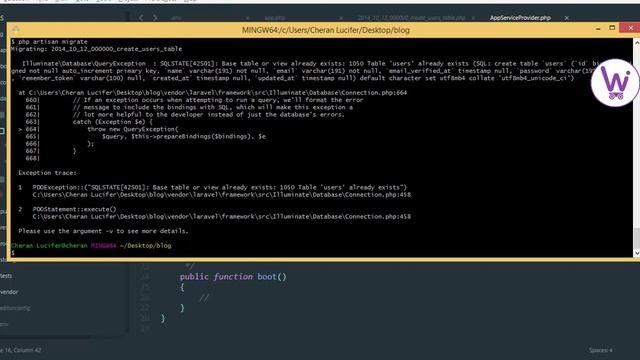Click the terminal scrollbar down arrow
Image resolution: width=640 pixels, height=360 pixels.
(x=637, y=253)
